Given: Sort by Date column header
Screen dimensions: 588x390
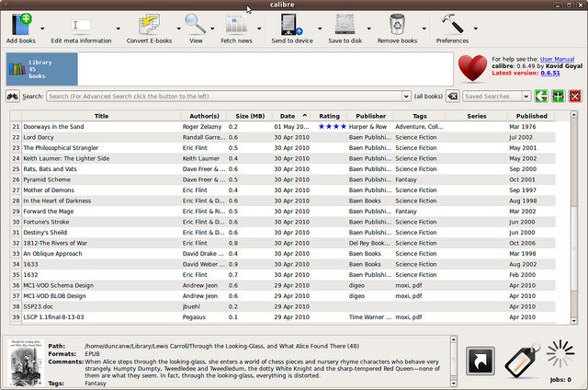Looking at the screenshot, I should tap(292, 116).
